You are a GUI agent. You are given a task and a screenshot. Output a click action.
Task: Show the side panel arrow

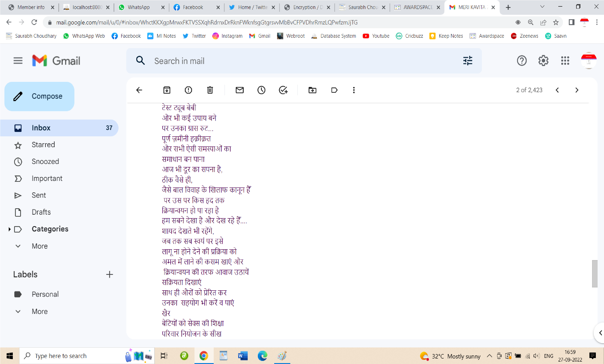tap(600, 333)
